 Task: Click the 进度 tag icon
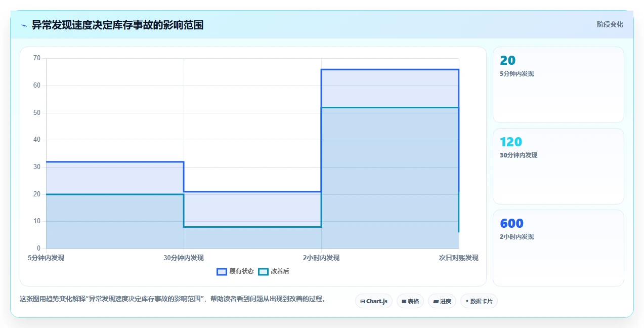coord(436,301)
